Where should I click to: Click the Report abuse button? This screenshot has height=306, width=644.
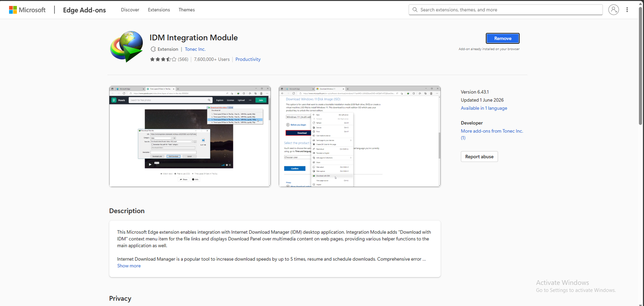pos(479,156)
